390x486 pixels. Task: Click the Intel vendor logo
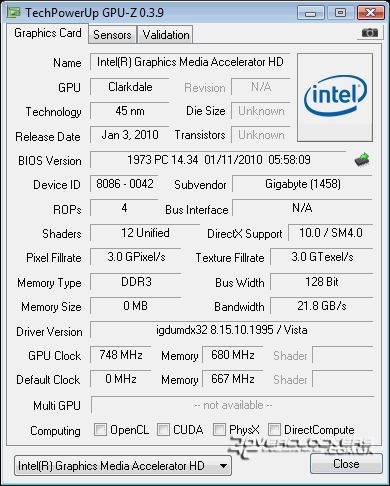(335, 98)
